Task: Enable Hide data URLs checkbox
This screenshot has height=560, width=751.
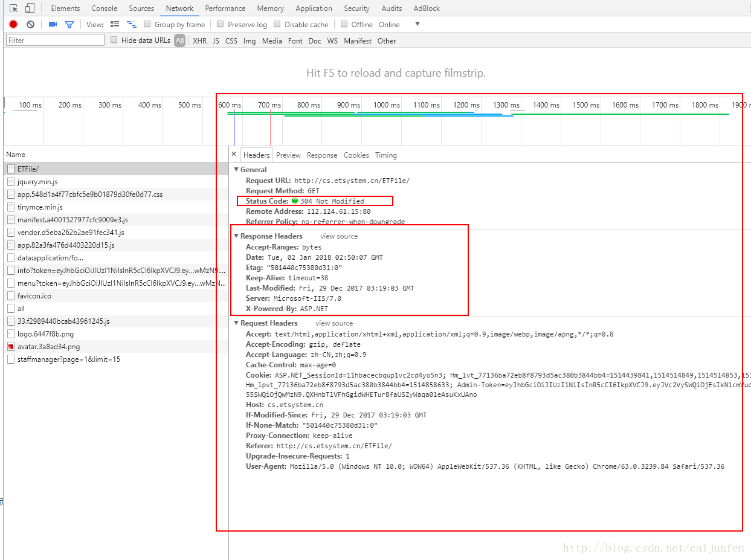Action: pyautogui.click(x=114, y=40)
